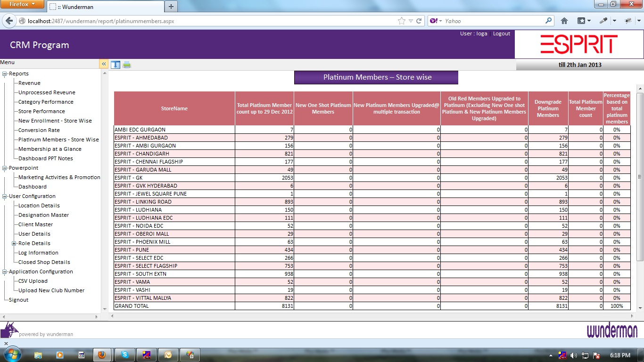Click the bug add-on icon
644x362 pixels.
click(627, 21)
